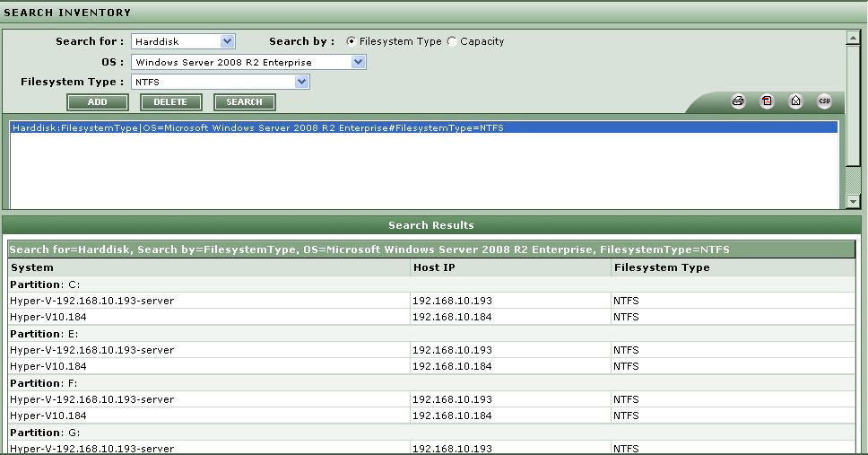Open the Filesystem Type dropdown
The width and height of the screenshot is (868, 455).
tap(221, 82)
